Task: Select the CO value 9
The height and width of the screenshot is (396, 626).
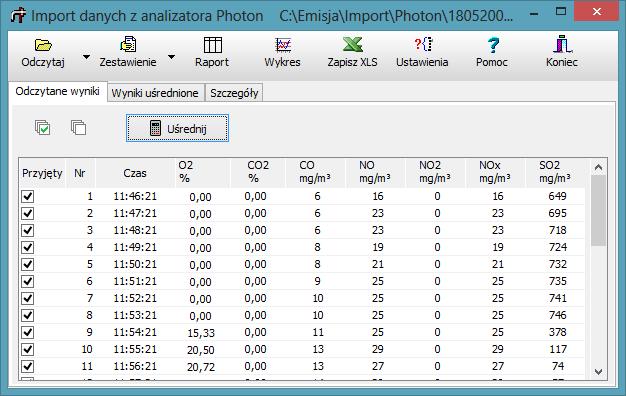Action: click(317, 281)
